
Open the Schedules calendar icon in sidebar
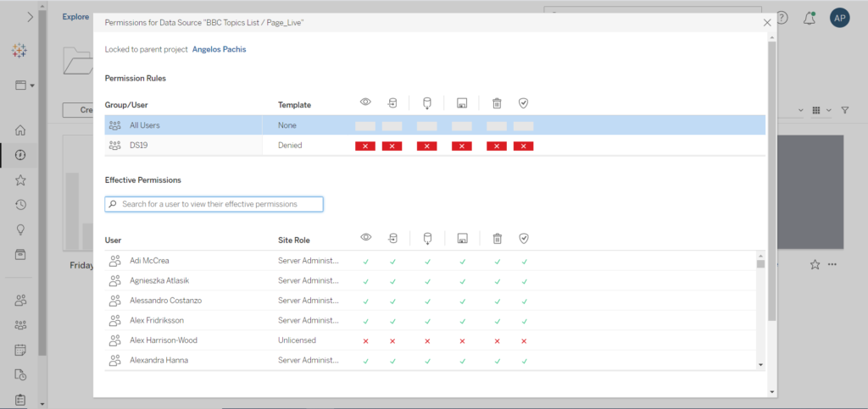click(20, 350)
